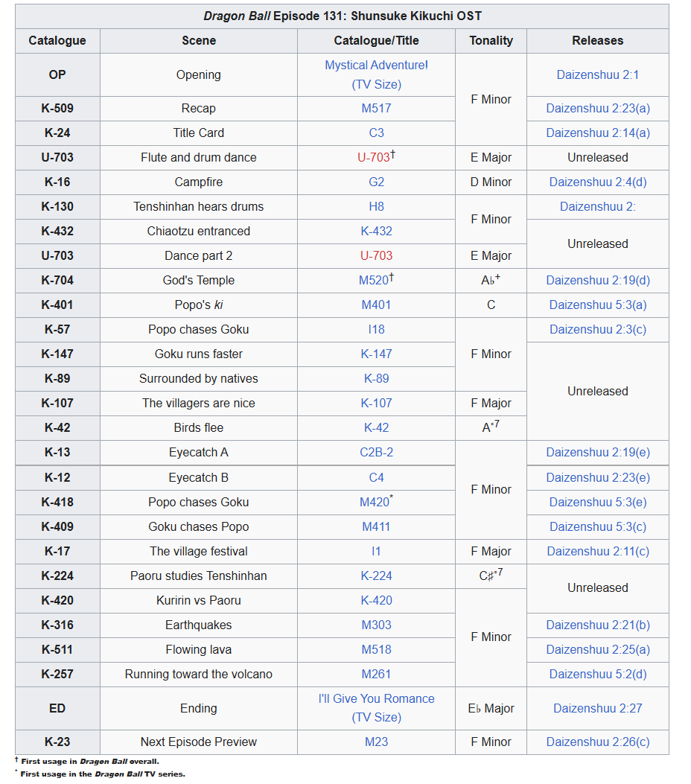Click the Daizenshuu 2:19(e) release link

pyautogui.click(x=597, y=452)
